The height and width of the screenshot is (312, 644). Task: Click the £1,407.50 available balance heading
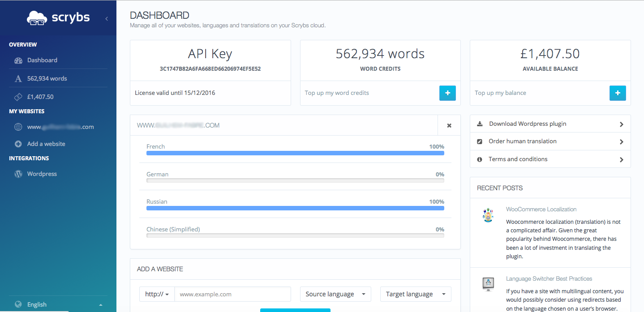point(550,54)
